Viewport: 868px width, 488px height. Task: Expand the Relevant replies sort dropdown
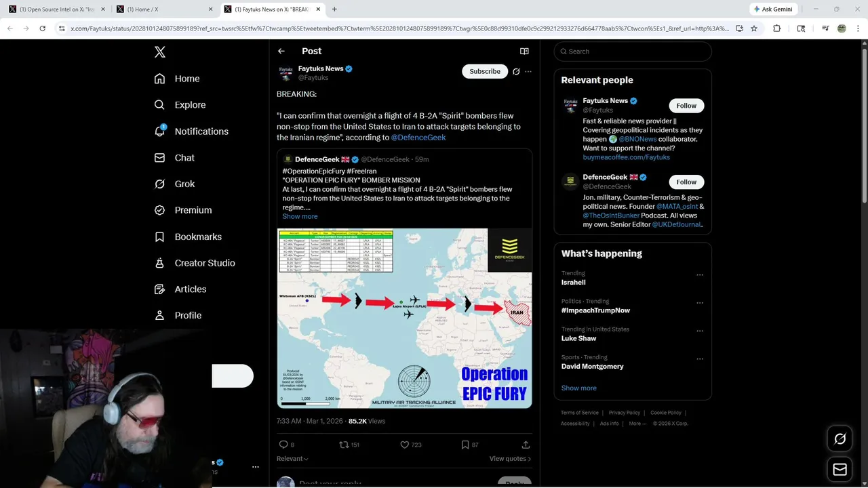pyautogui.click(x=292, y=459)
